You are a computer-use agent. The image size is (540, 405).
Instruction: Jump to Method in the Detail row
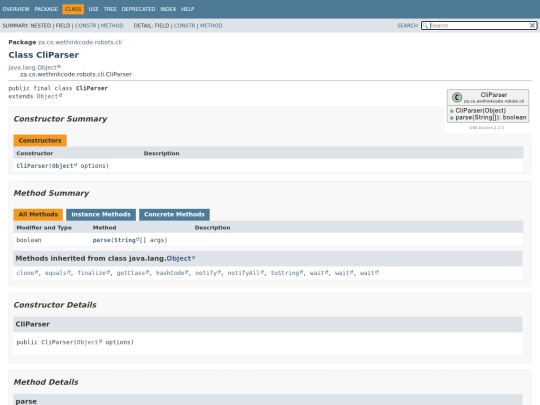pos(211,25)
